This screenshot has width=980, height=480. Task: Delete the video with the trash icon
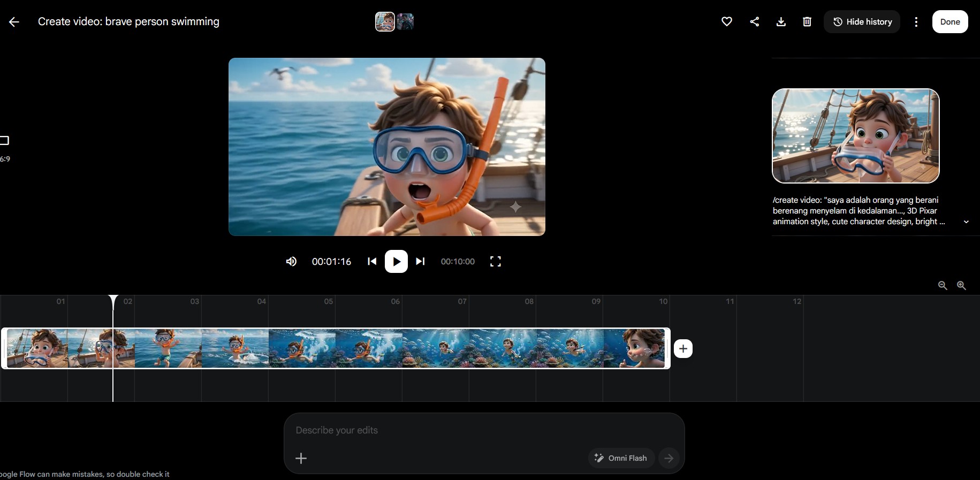807,22
